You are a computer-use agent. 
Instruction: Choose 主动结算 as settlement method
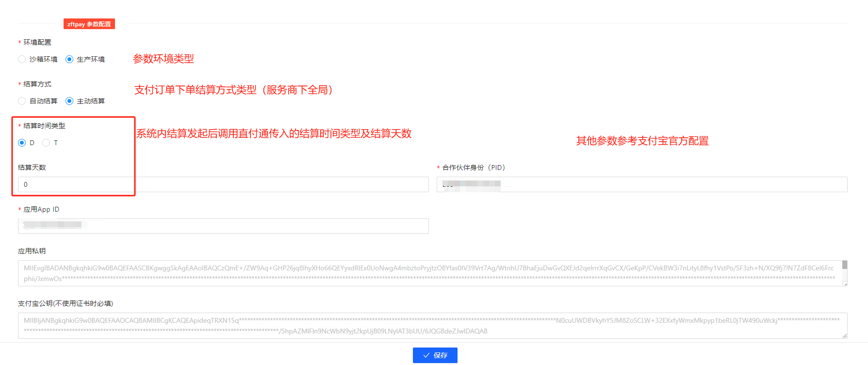(69, 101)
